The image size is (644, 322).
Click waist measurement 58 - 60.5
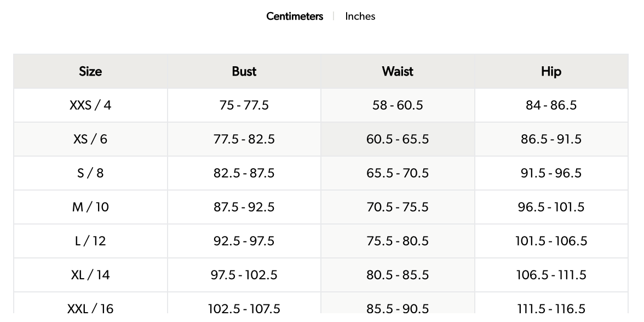[398, 105]
